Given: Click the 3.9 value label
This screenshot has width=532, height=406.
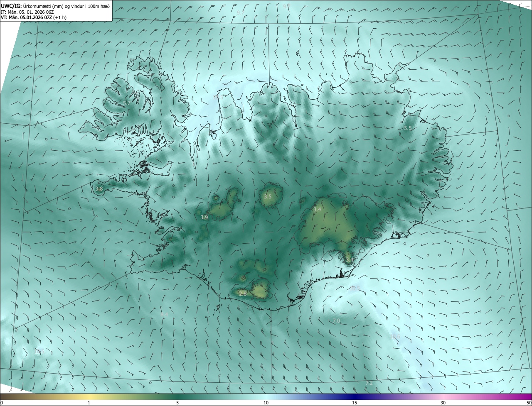Looking at the screenshot, I should (x=204, y=218).
